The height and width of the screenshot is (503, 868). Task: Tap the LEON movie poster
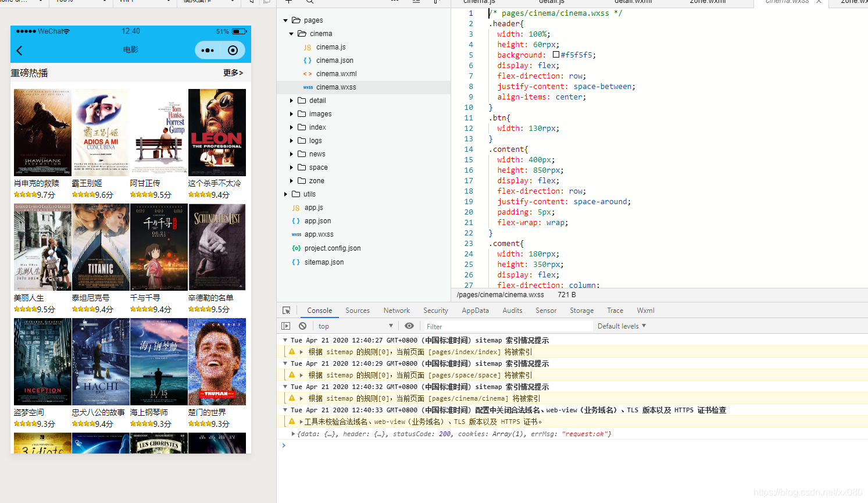point(217,133)
